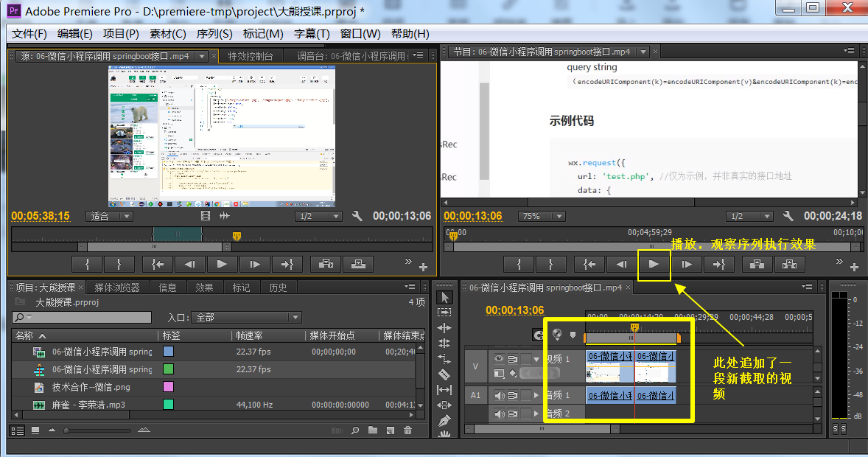Switch to the 媒体浏览器 tab
868x457 pixels.
(117, 287)
